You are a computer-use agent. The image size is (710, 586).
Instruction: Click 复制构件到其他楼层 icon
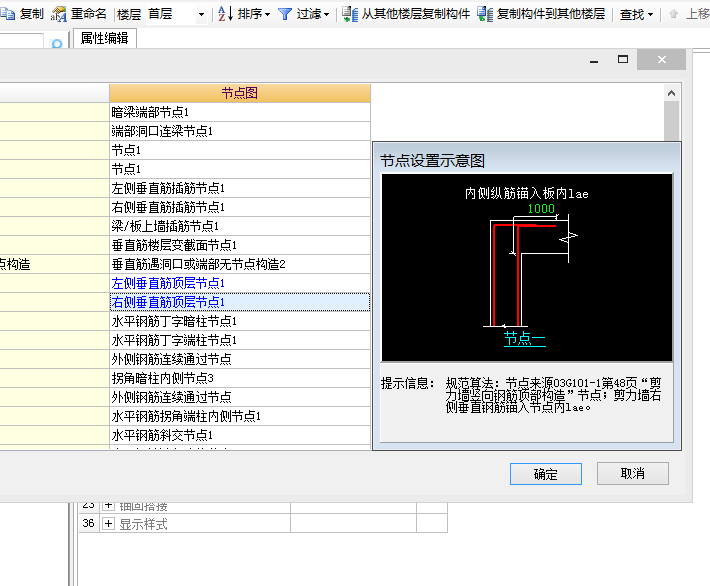(x=485, y=14)
